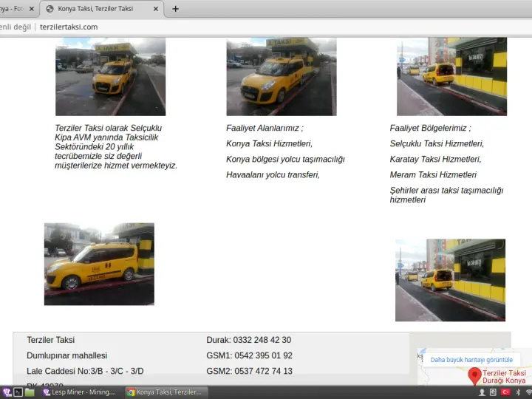Screen dimensions: 532x399
Task: Open the side-view yellow taxi photo
Action: coord(99,264)
